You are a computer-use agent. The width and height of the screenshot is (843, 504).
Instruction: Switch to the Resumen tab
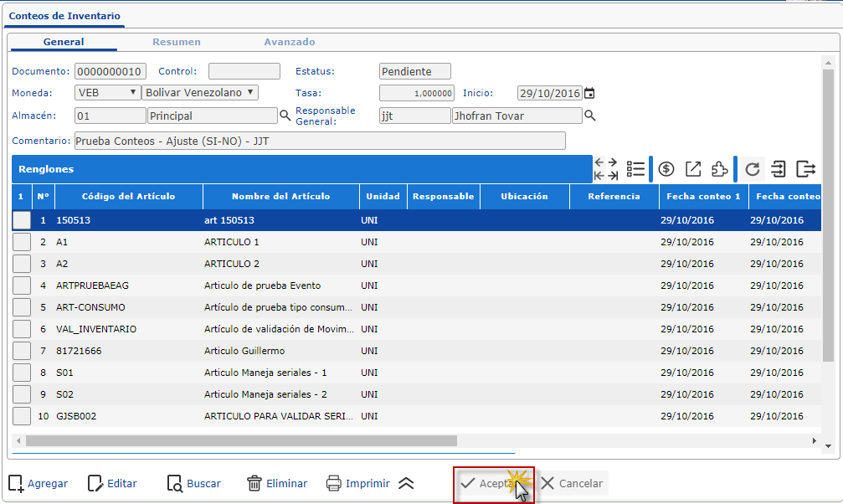click(176, 42)
